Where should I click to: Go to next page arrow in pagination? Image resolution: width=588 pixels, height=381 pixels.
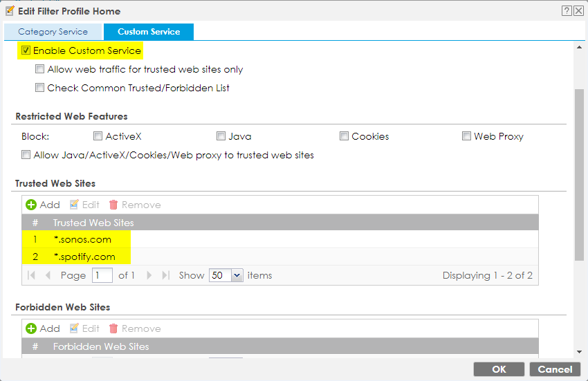click(150, 275)
